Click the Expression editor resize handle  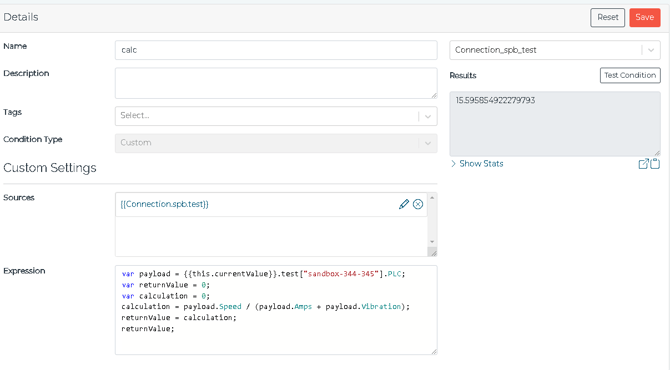coord(434,351)
